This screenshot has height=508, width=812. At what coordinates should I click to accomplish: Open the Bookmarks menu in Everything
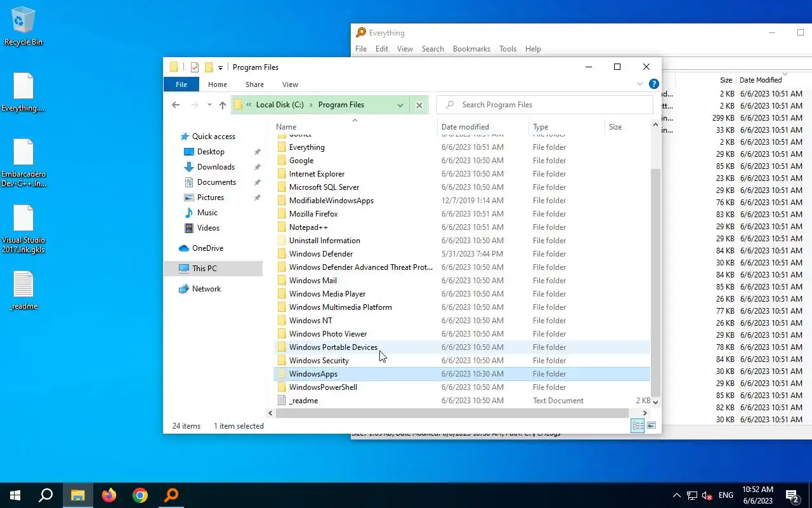[x=471, y=49]
